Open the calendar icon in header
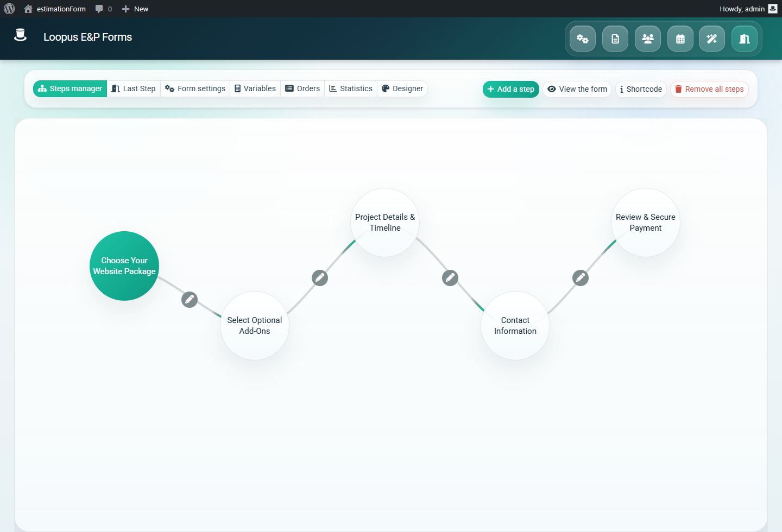Screen dimensions: 782x532 [680, 39]
